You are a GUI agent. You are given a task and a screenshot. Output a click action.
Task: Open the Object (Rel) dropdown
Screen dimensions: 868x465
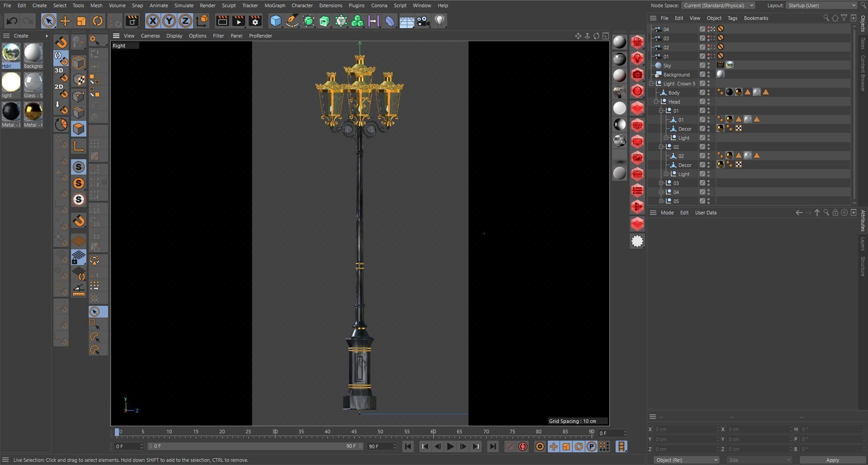coord(686,460)
